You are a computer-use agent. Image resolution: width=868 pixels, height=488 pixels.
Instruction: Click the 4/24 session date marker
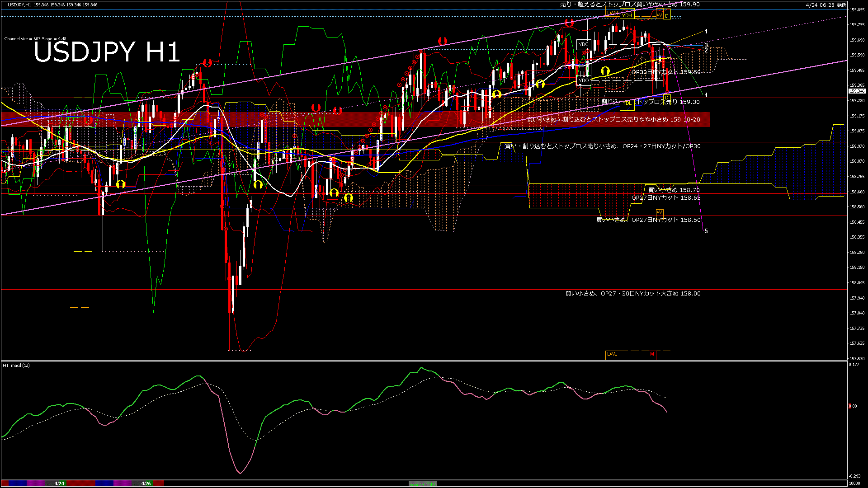tap(59, 483)
